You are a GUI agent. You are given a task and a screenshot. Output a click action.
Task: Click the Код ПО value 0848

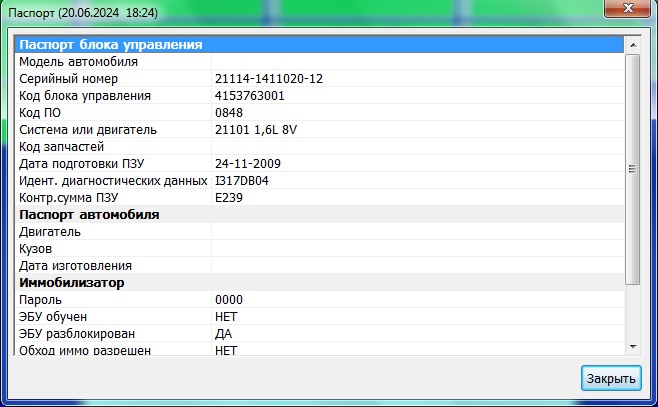point(229,113)
